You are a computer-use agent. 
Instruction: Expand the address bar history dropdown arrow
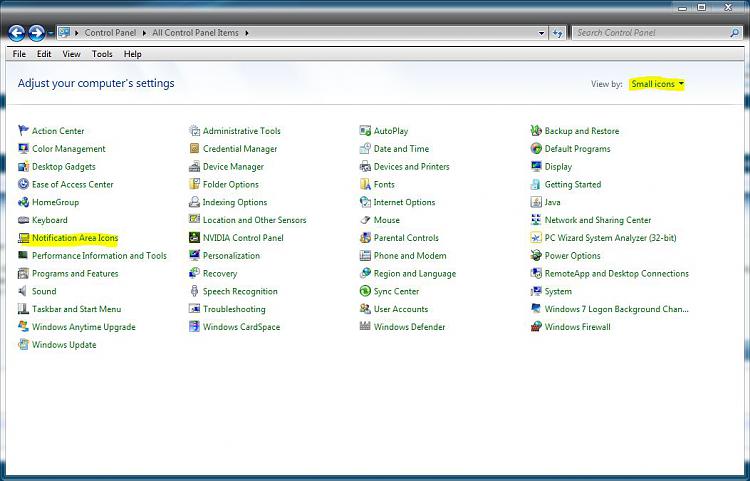[x=541, y=33]
